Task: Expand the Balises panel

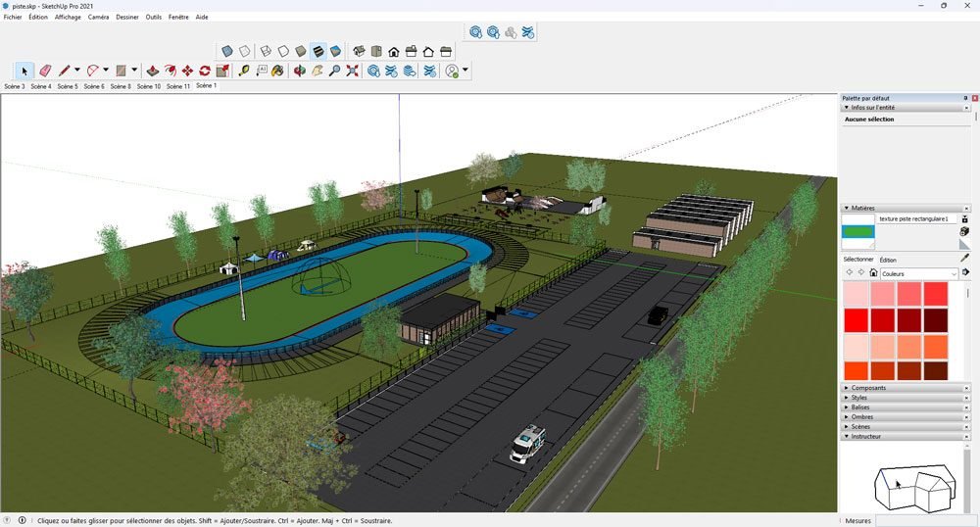Action: coord(847,407)
